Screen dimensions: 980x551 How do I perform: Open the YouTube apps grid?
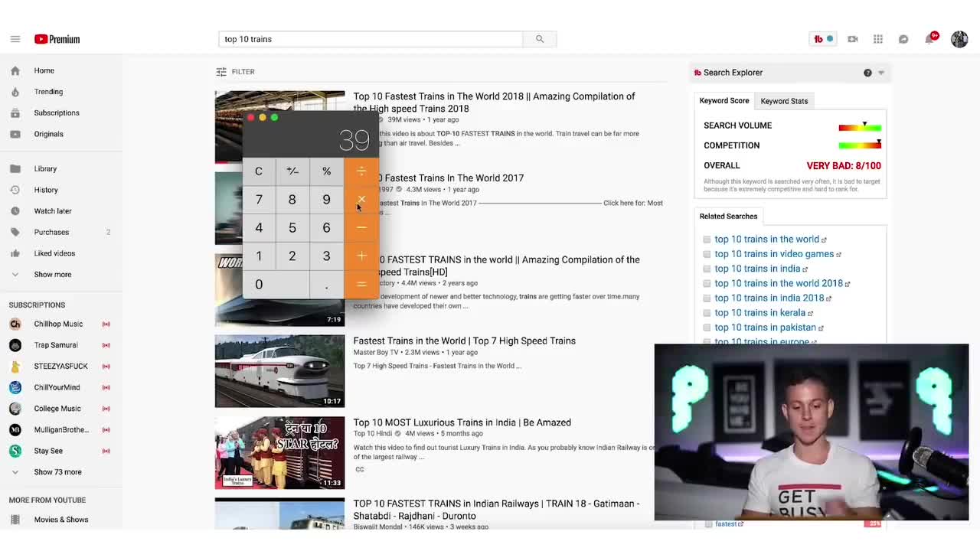[878, 39]
